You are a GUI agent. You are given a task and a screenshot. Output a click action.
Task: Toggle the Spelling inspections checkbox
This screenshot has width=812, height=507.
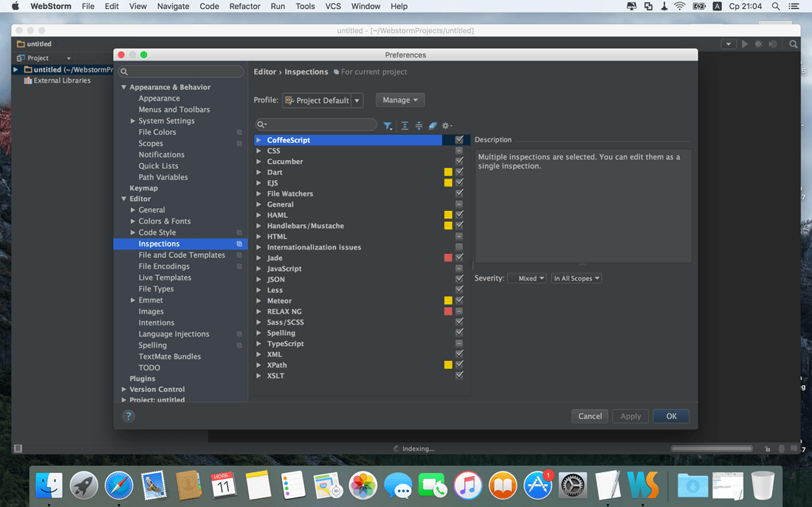459,333
